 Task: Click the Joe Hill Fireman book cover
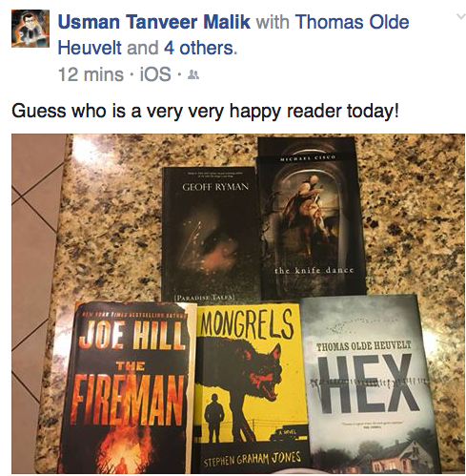pos(127,388)
